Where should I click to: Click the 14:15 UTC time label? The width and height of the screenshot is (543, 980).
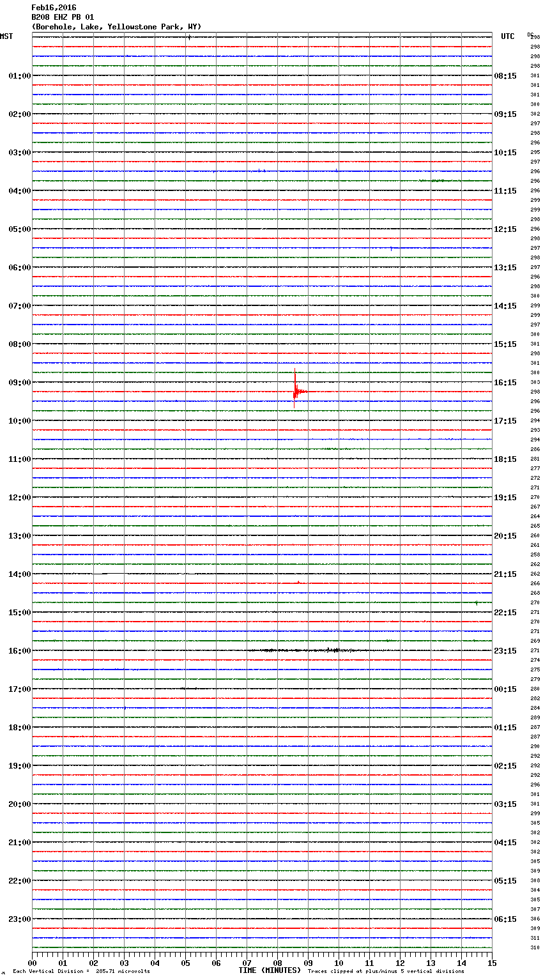(505, 306)
